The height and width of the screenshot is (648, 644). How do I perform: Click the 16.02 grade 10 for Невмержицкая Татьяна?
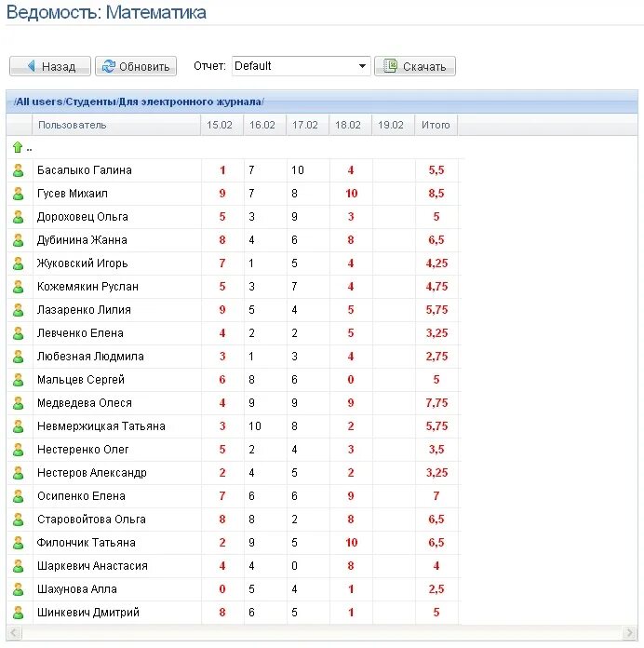255,426
